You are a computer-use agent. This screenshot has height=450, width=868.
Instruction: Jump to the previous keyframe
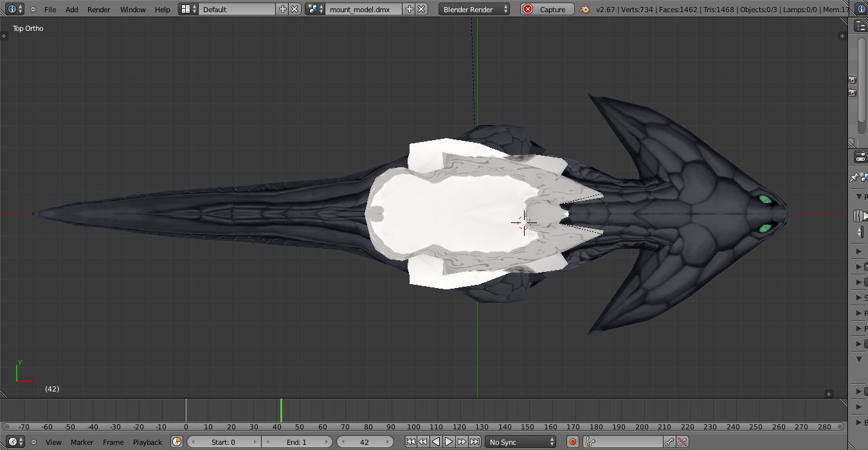pyautogui.click(x=423, y=442)
